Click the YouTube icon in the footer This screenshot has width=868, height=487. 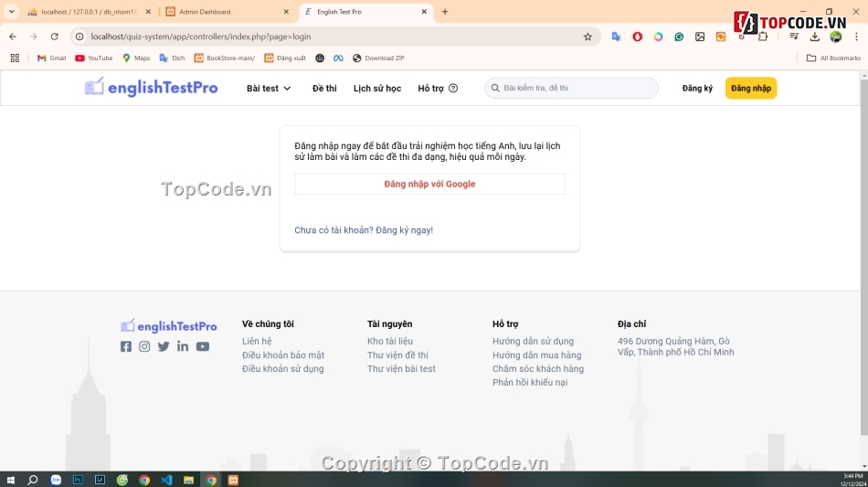tap(203, 346)
